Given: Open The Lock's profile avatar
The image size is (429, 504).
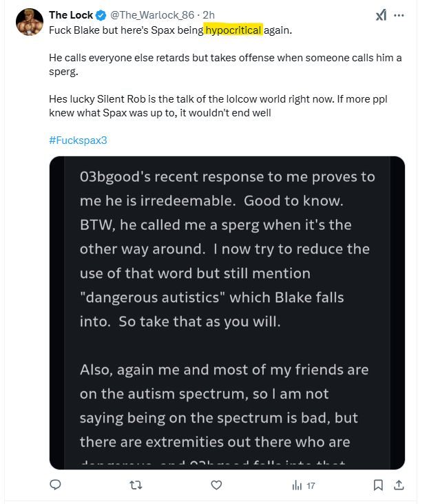Looking at the screenshot, I should tap(30, 23).
